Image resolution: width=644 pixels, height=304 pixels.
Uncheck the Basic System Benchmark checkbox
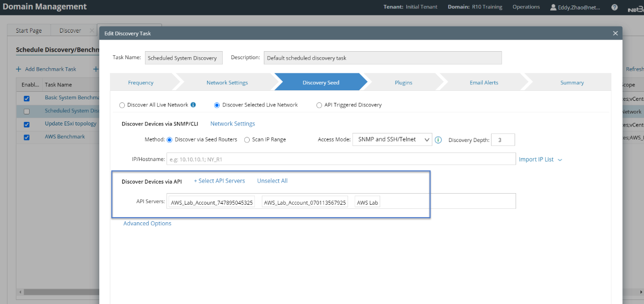tap(27, 98)
